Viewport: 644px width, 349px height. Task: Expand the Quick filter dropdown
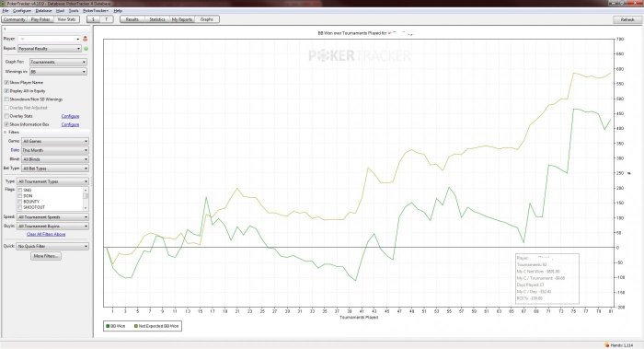(52, 246)
